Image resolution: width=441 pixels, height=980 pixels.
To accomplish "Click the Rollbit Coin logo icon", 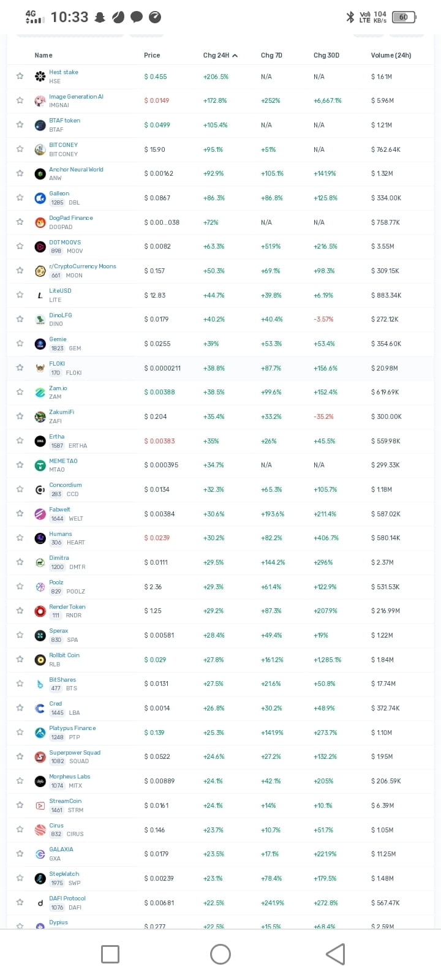I will point(40,659).
